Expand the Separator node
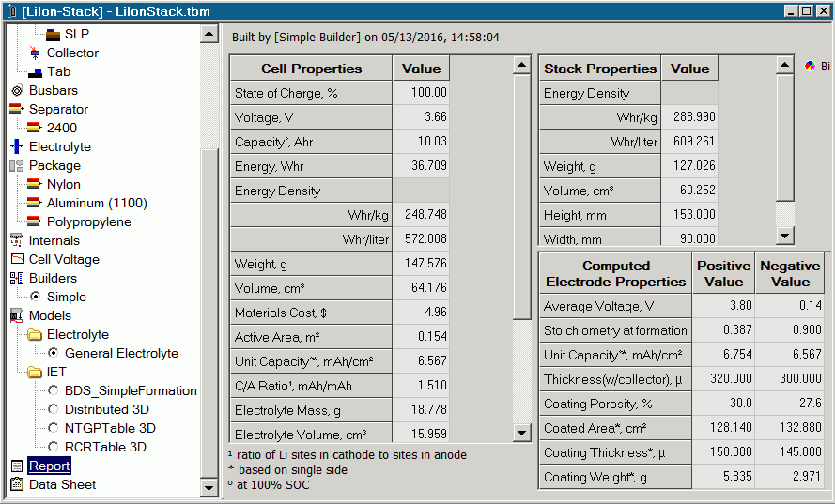The image size is (835, 504). pyautogui.click(x=16, y=110)
